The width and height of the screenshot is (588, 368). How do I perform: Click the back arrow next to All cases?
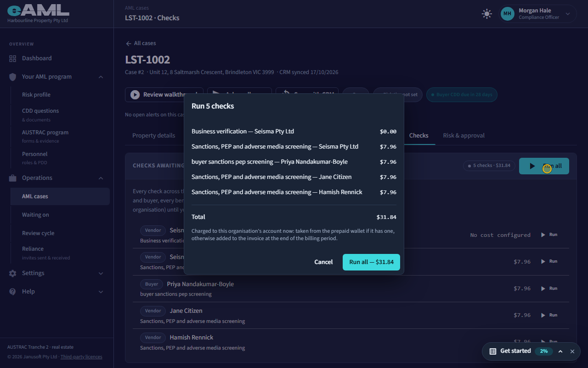(x=129, y=43)
